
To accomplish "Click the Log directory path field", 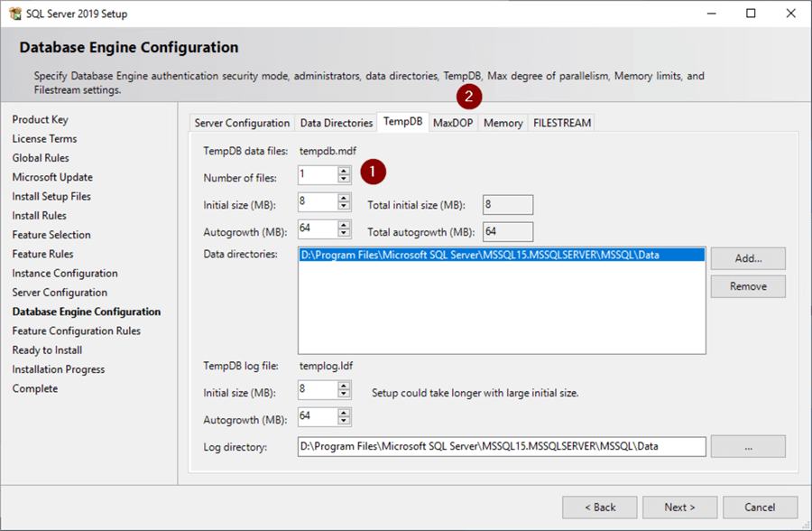I will tap(502, 446).
